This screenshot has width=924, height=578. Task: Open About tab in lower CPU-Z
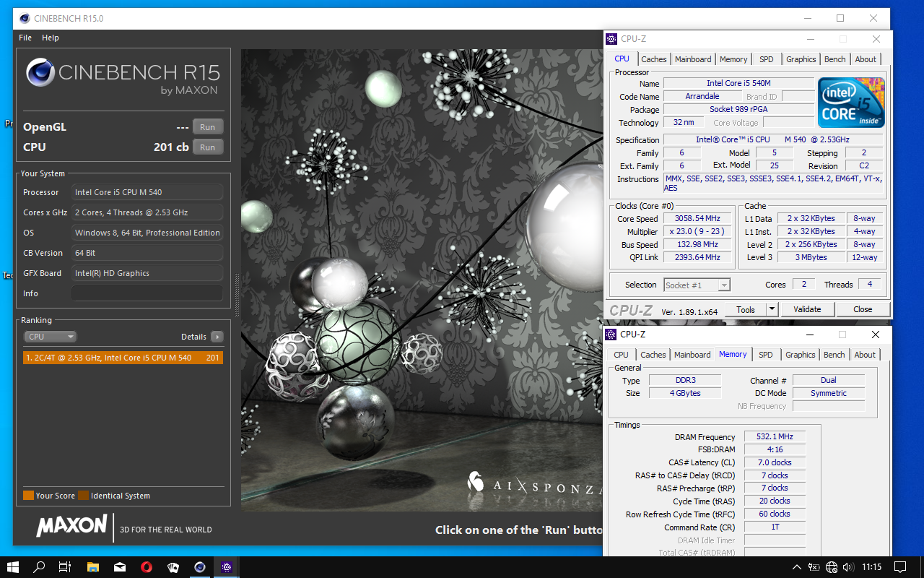[x=865, y=355]
